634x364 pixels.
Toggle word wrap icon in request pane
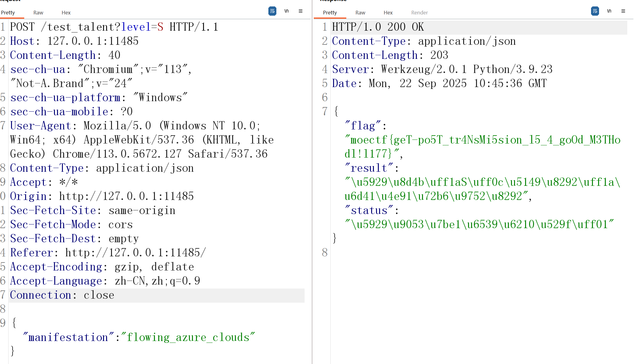[272, 11]
